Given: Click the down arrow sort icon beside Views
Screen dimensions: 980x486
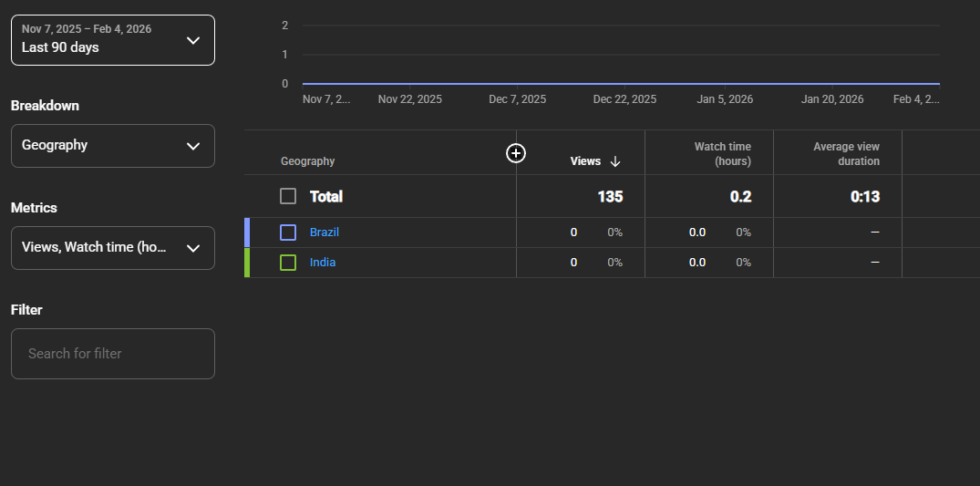Looking at the screenshot, I should (x=615, y=161).
